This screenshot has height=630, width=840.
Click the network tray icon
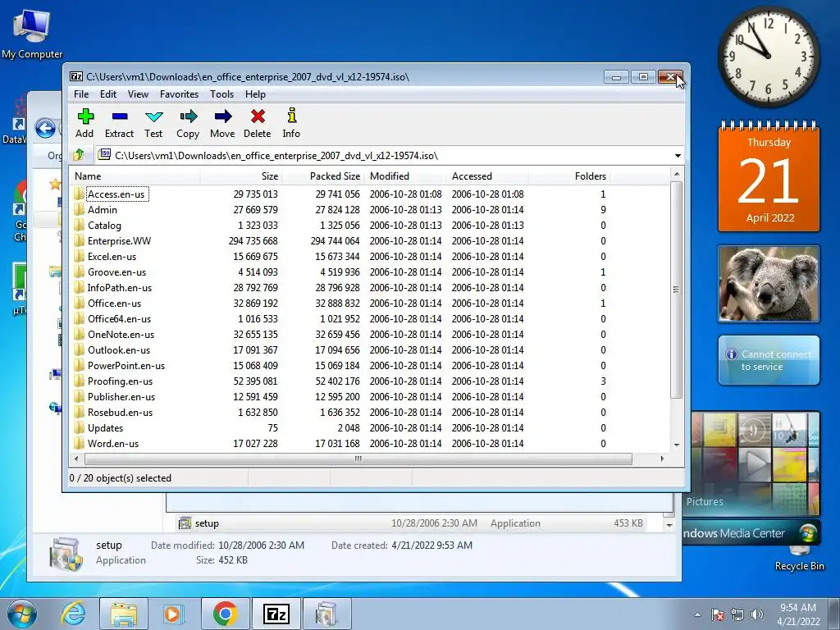[x=737, y=614]
